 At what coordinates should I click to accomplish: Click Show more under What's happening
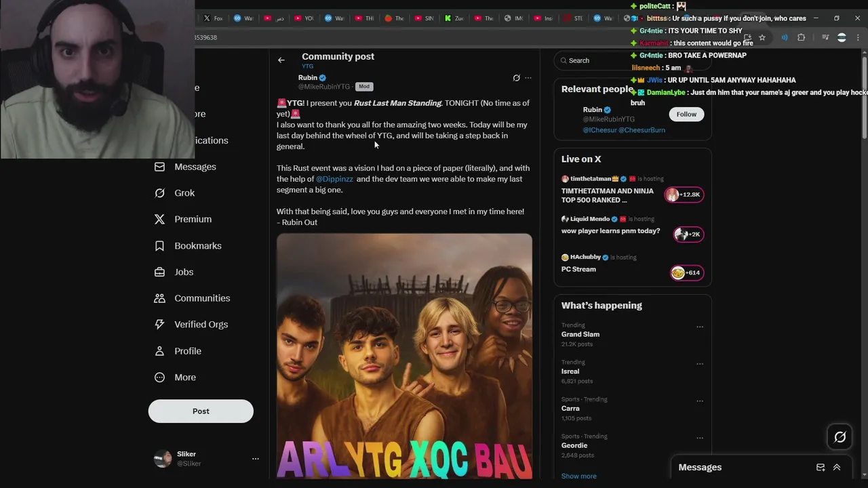click(x=578, y=476)
